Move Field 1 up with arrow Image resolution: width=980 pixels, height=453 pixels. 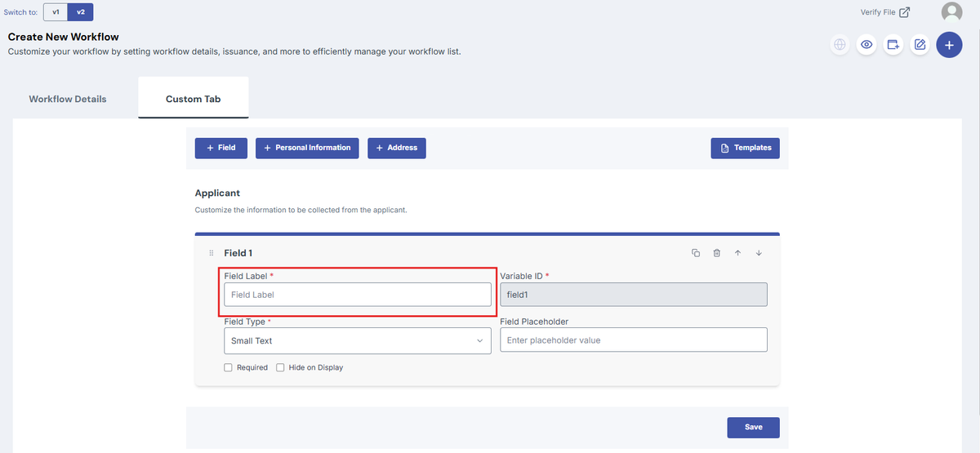pyautogui.click(x=737, y=253)
